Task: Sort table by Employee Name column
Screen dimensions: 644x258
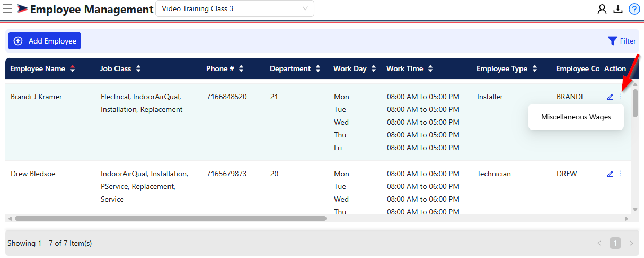Action: point(73,69)
